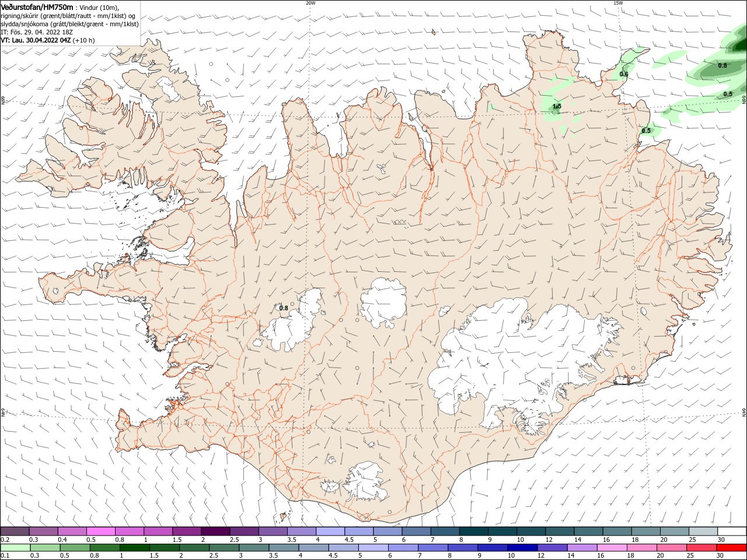Click the white Mýrdalsjökull glacier near the south coast
This screenshot has height=560, width=747.
[x=366, y=481]
